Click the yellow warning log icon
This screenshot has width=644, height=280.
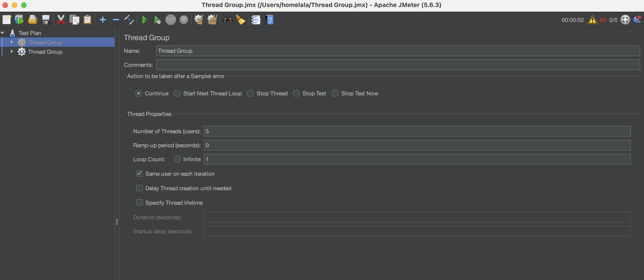point(592,20)
